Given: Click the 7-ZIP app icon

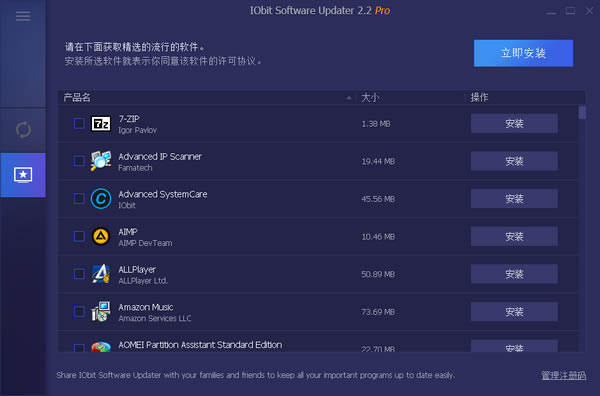Looking at the screenshot, I should 101,124.
